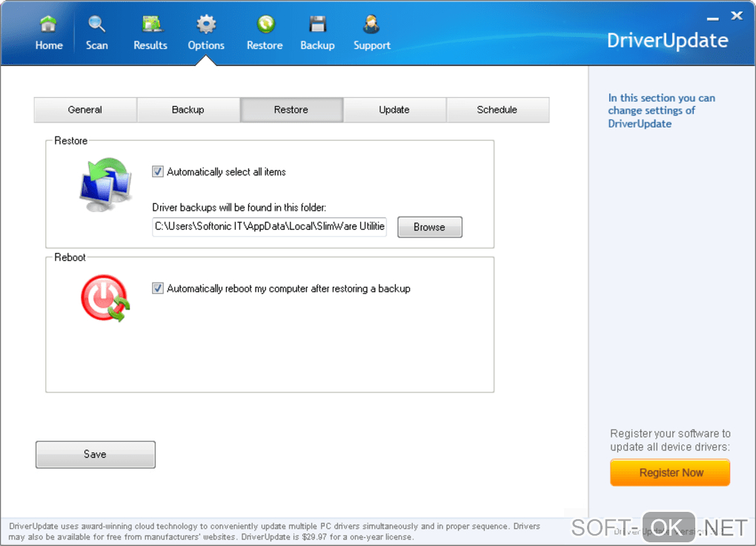Screen dimensions: 756x546
Task: Click "Driver backups will be found" label
Action: [x=239, y=208]
